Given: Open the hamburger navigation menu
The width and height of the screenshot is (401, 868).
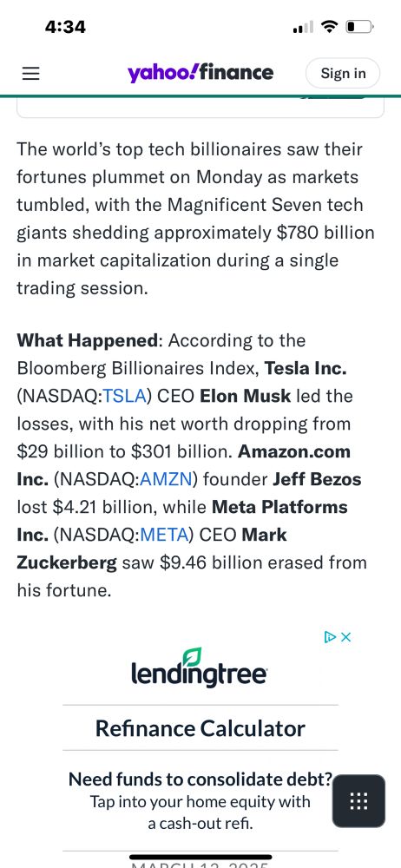Looking at the screenshot, I should pyautogui.click(x=30, y=74).
